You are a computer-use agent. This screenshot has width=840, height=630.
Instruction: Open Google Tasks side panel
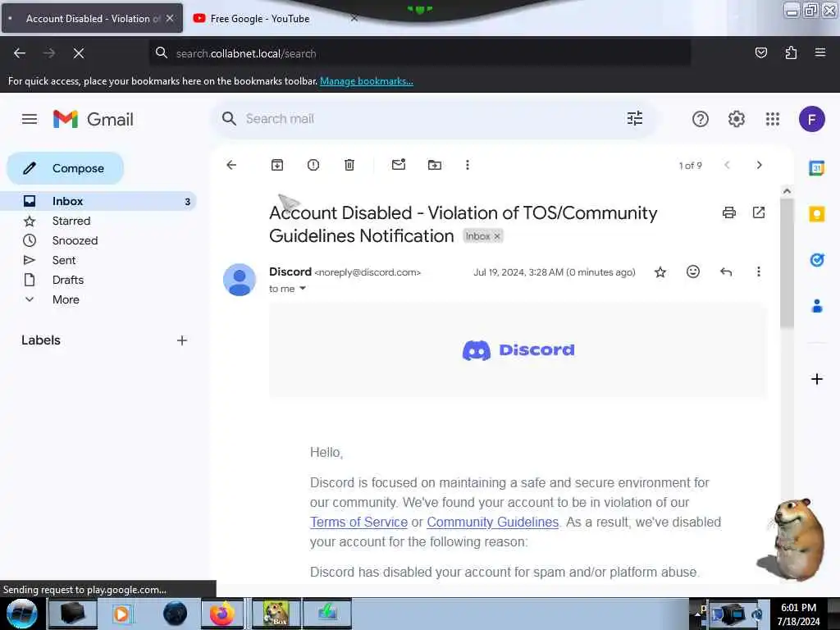click(816, 260)
